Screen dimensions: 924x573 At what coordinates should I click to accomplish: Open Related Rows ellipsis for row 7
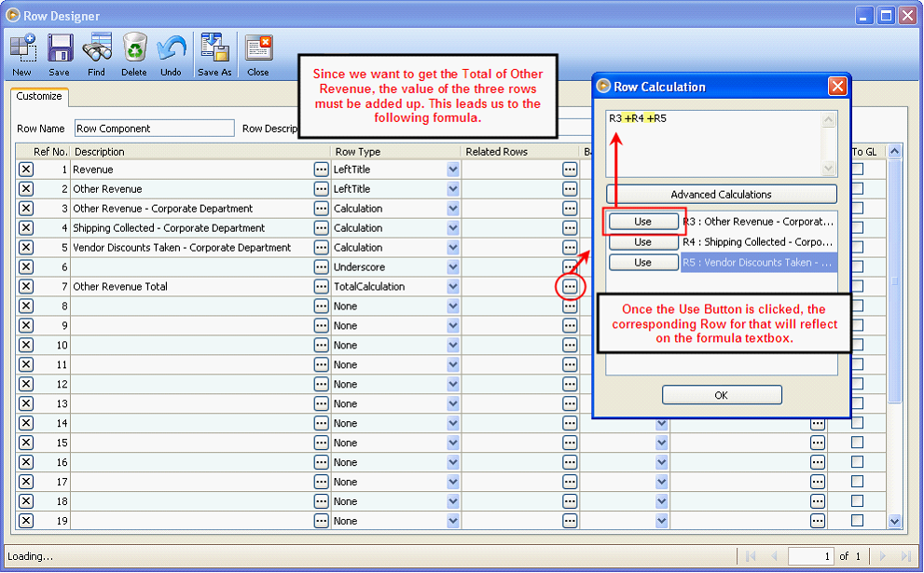coord(570,287)
